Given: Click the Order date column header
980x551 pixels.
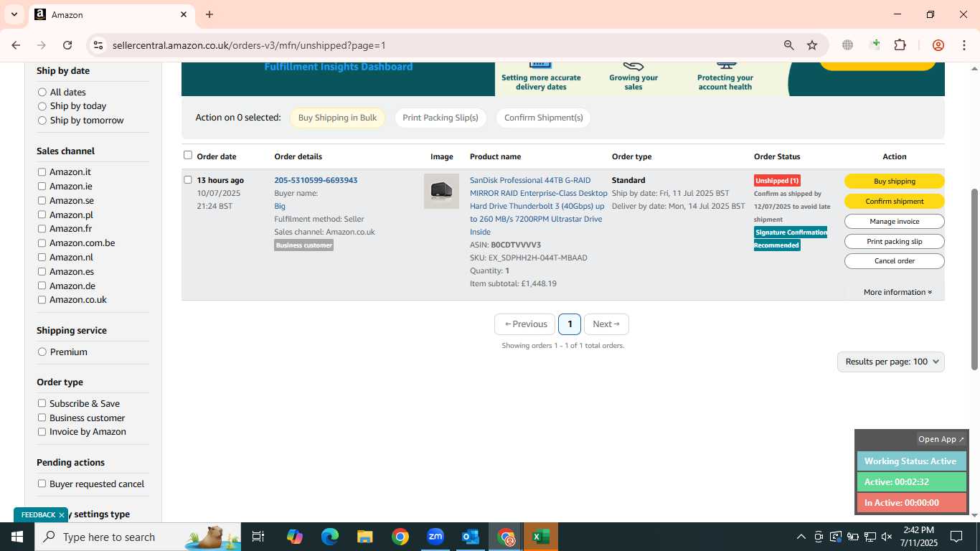Looking at the screenshot, I should (217, 156).
